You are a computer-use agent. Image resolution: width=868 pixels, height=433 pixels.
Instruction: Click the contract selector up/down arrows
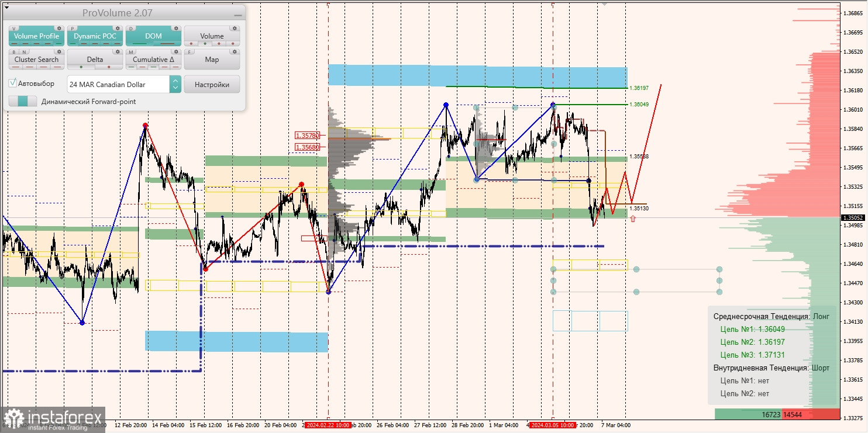[x=175, y=84]
